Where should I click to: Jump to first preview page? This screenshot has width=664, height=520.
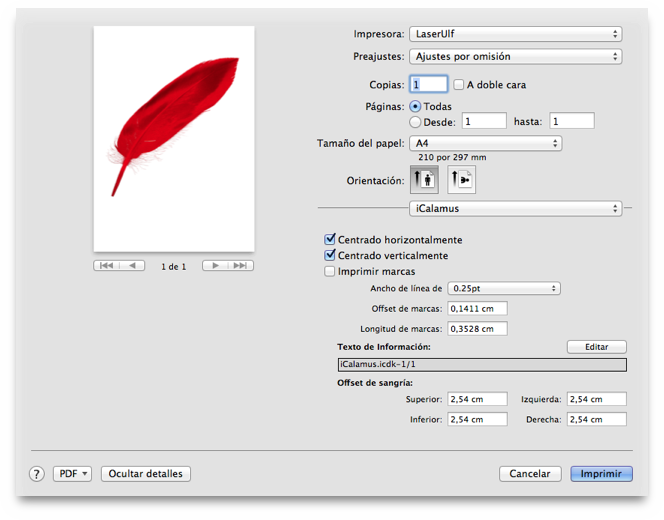[x=106, y=266]
